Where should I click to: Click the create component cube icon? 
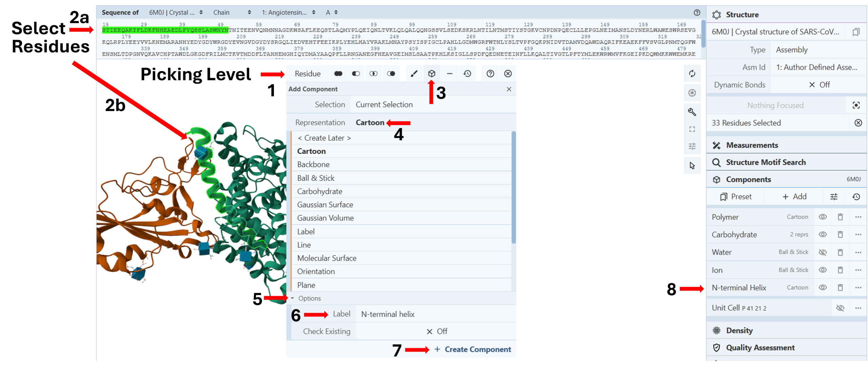tap(432, 74)
